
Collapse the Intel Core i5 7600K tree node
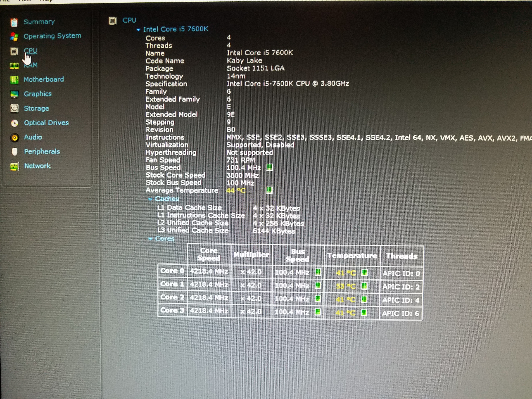tap(138, 30)
